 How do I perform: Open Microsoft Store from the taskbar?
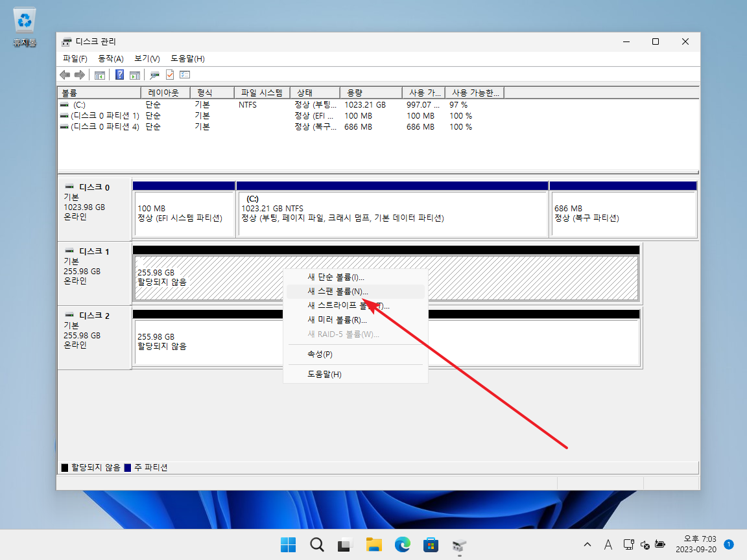click(x=431, y=544)
